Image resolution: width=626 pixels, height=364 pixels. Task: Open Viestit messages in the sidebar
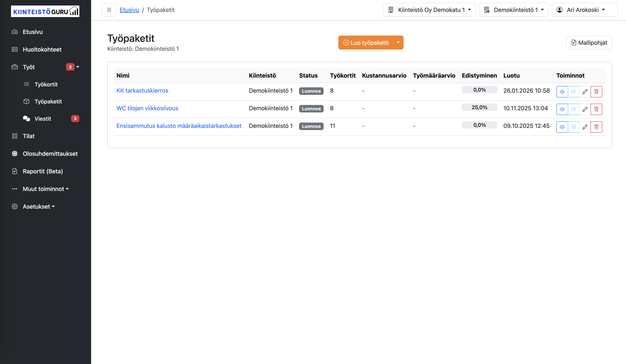pos(43,119)
